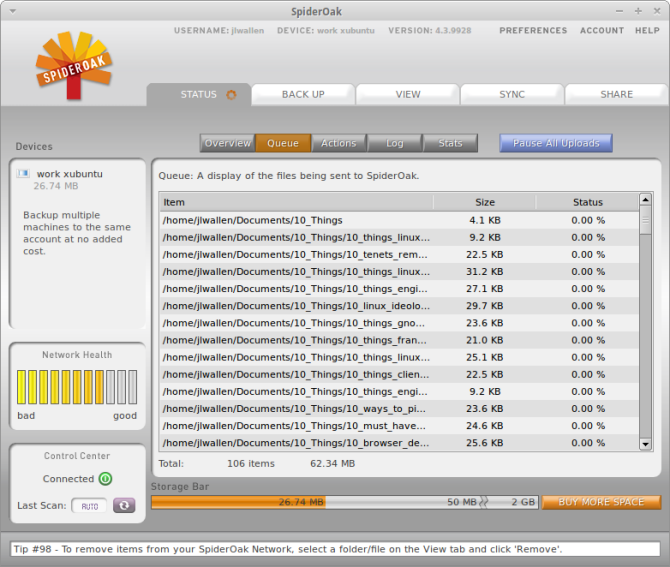Image resolution: width=670 pixels, height=567 pixels.
Task: Click the 24.6 KB size cell
Action: click(x=485, y=426)
